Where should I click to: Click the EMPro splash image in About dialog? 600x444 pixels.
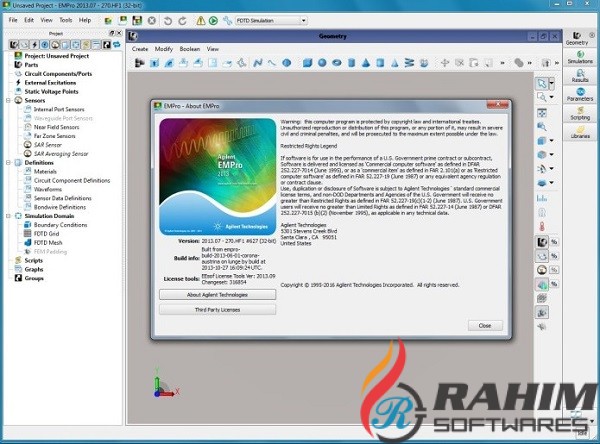point(217,177)
